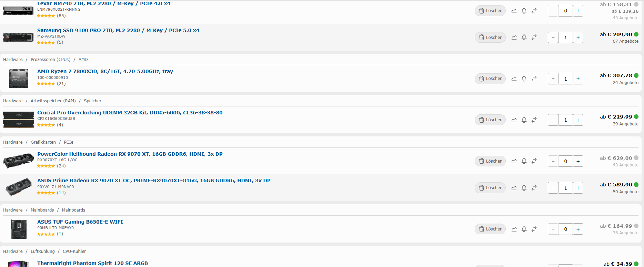Increase ASUS TUF Gaming mainboard quantity
644x267 pixels.
(x=578, y=229)
